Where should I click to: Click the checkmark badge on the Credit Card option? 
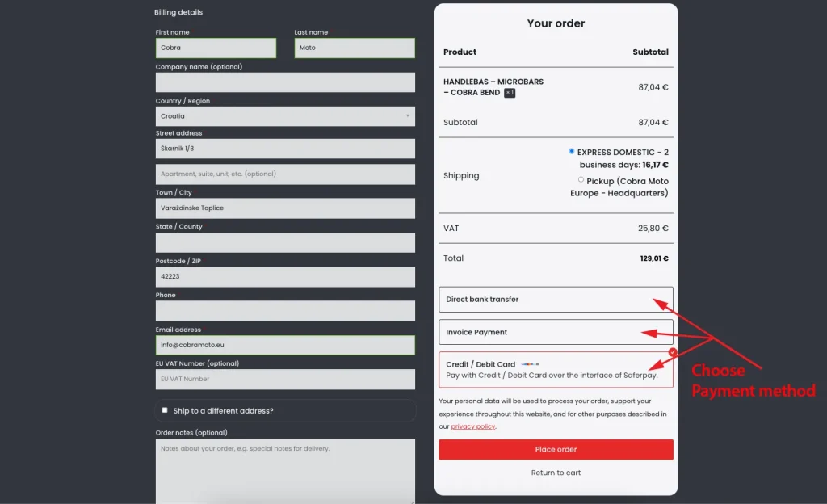click(x=673, y=352)
